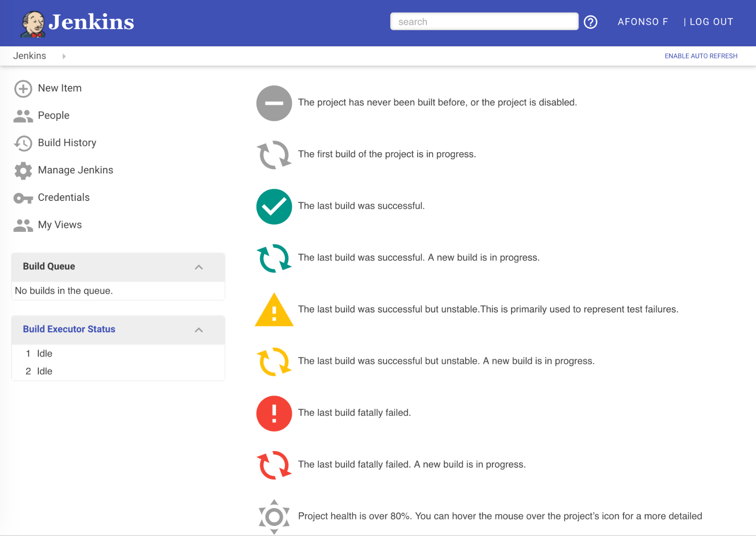
Task: Click the gray first-build-in-progress icon
Action: click(274, 155)
